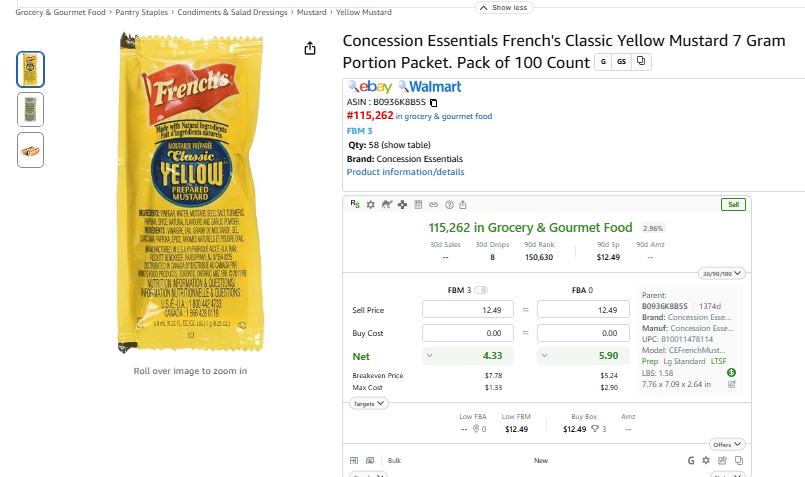Click the calculator icon in RevSeller toolbar
The image size is (805, 477).
[x=418, y=204]
